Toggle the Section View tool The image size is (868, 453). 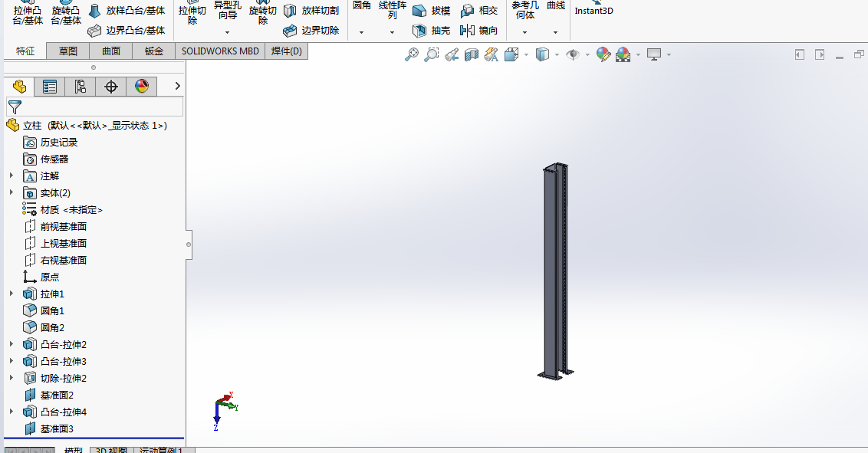point(471,54)
